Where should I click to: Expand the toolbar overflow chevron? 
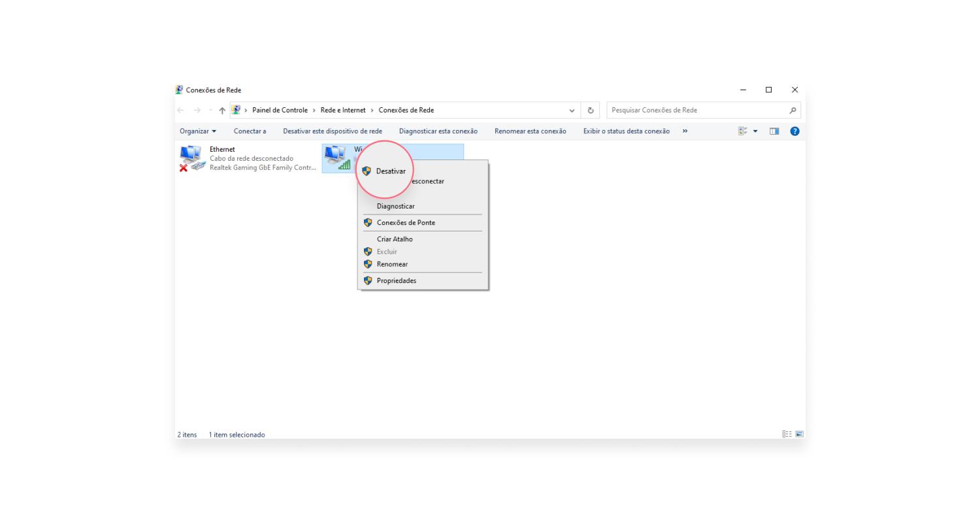tap(685, 131)
